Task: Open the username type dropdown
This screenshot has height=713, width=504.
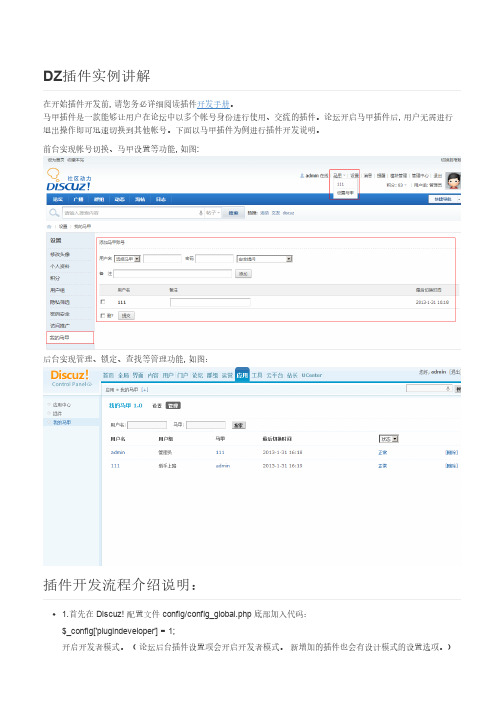Action: point(127,259)
